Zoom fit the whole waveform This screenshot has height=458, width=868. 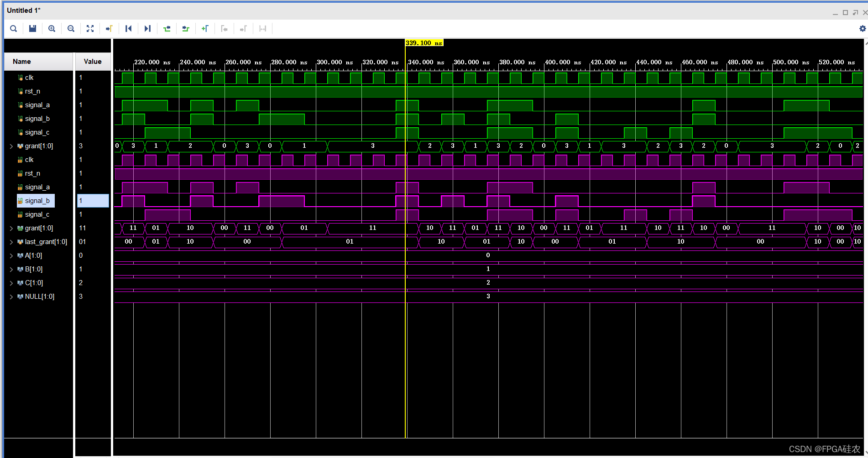(90, 29)
